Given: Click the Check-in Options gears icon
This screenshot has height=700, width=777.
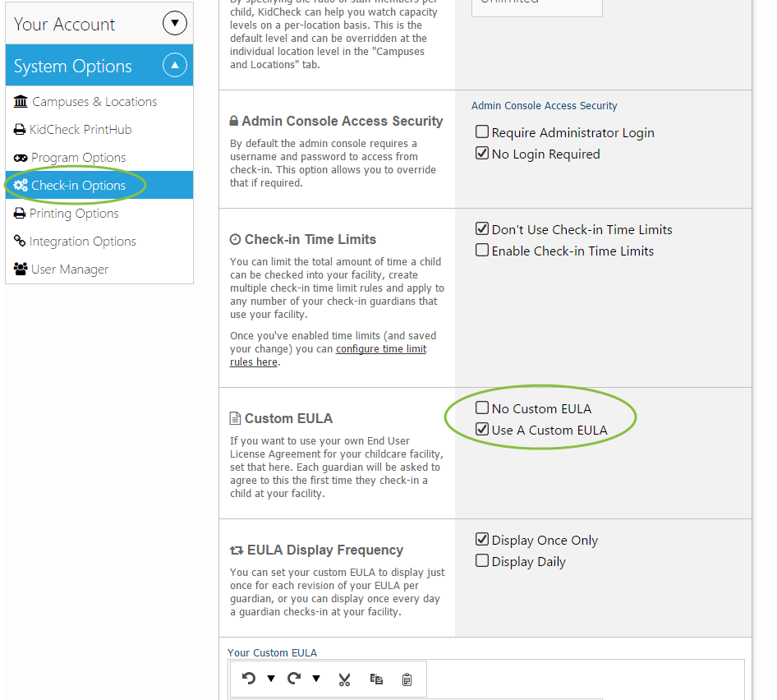Looking at the screenshot, I should 20,185.
